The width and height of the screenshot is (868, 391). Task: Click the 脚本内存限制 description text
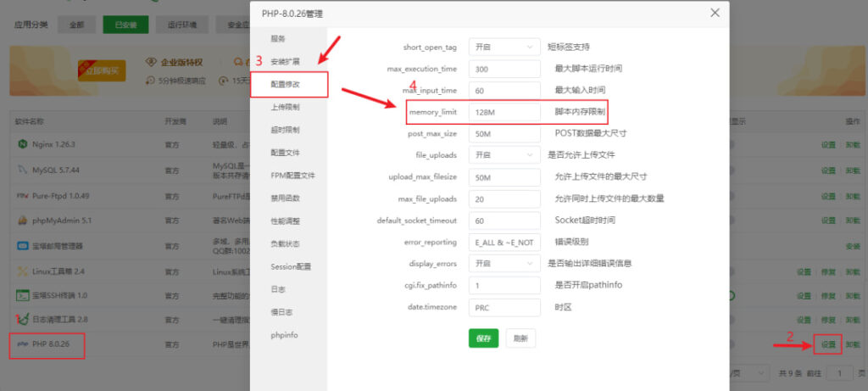[x=580, y=112]
